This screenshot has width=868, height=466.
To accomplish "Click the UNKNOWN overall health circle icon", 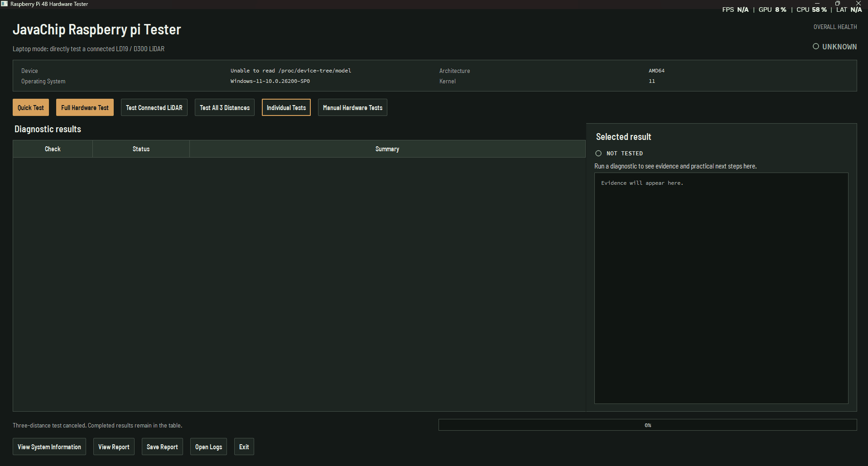I will 815,46.
